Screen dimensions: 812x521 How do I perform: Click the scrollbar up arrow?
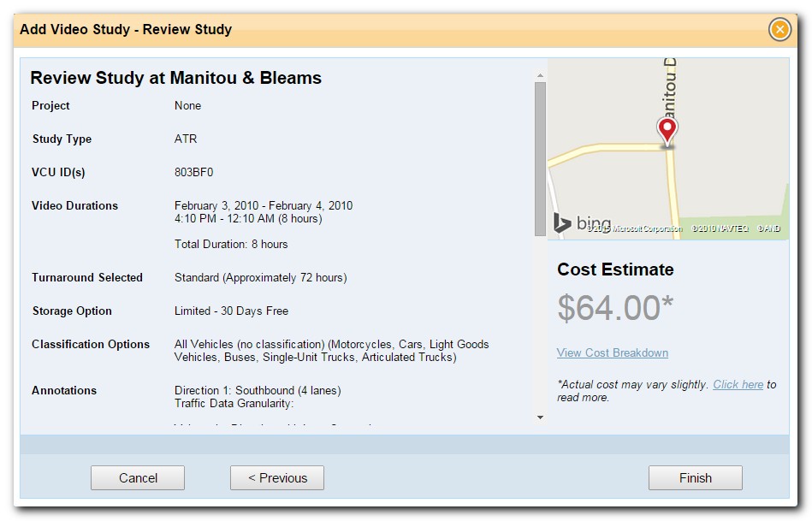(540, 76)
